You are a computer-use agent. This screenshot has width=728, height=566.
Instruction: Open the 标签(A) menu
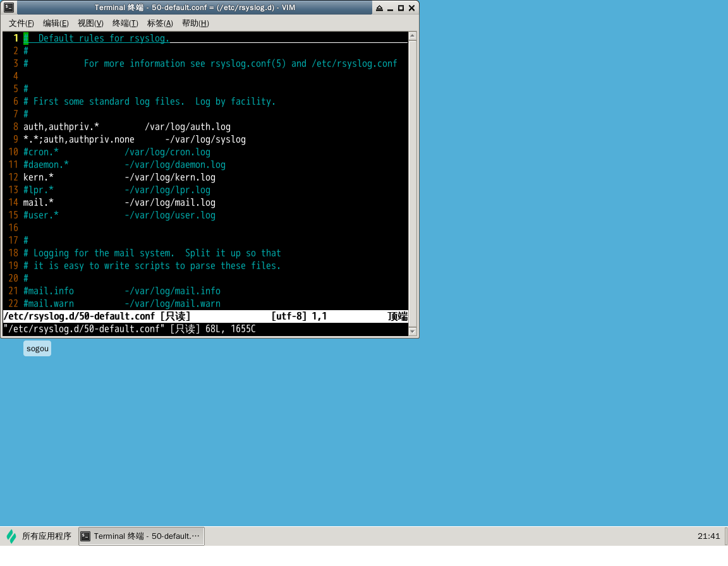point(160,23)
